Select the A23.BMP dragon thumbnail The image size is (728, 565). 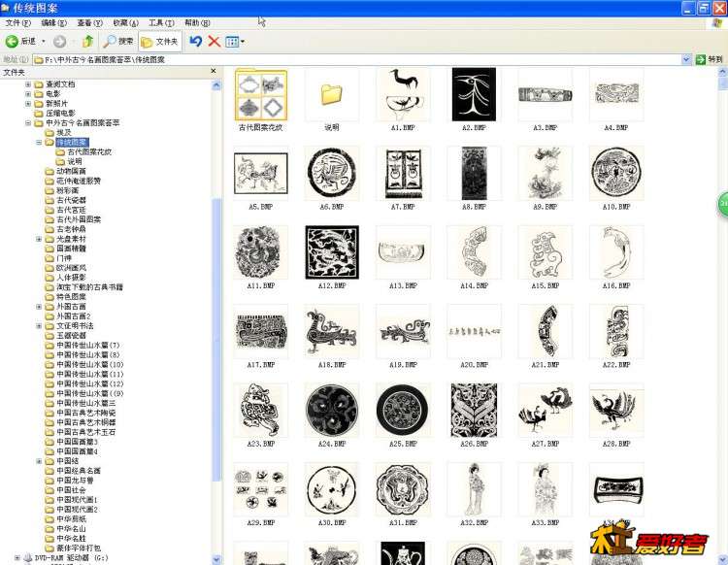261,411
